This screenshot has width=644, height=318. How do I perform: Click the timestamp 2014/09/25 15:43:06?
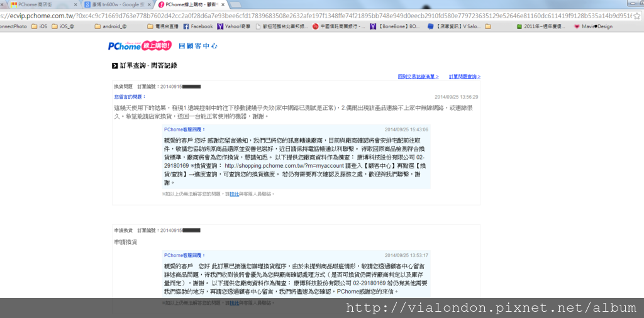coord(406,129)
